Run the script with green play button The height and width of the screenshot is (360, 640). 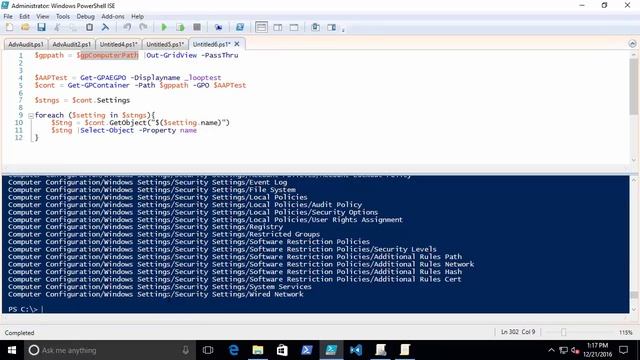click(x=164, y=27)
